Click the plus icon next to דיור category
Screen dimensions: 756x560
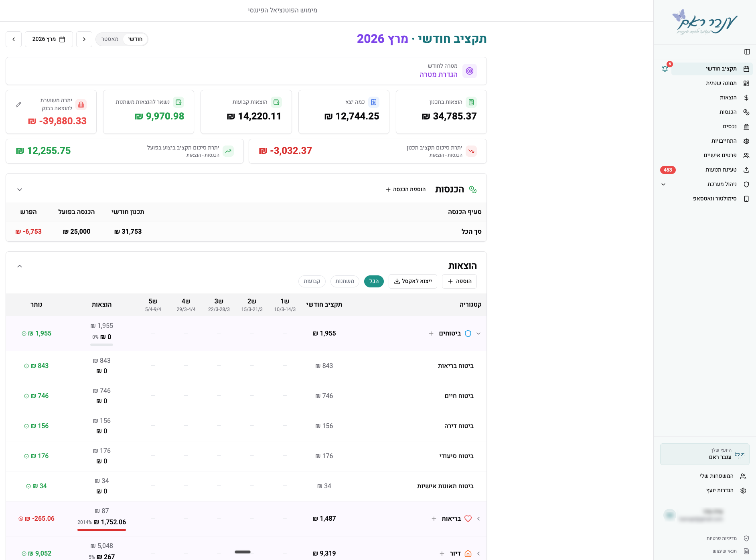tap(442, 554)
